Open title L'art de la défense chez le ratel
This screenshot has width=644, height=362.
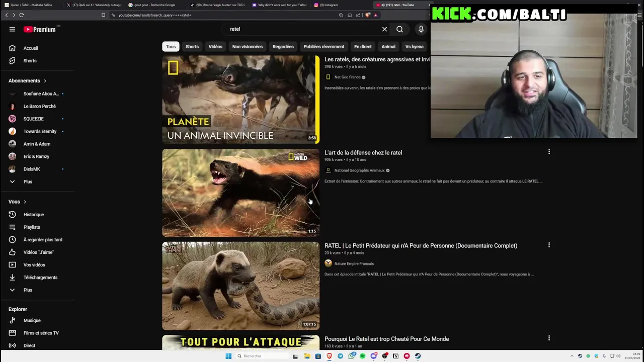[363, 152]
